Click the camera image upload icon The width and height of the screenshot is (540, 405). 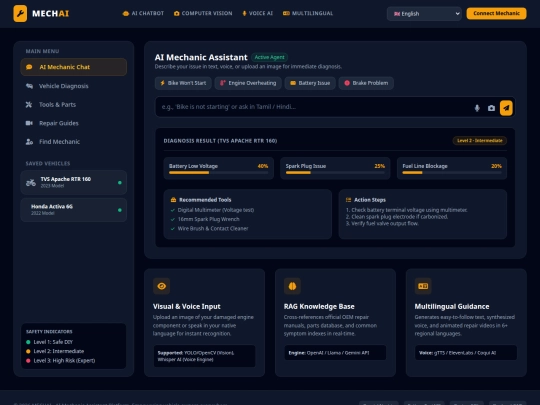pos(491,108)
